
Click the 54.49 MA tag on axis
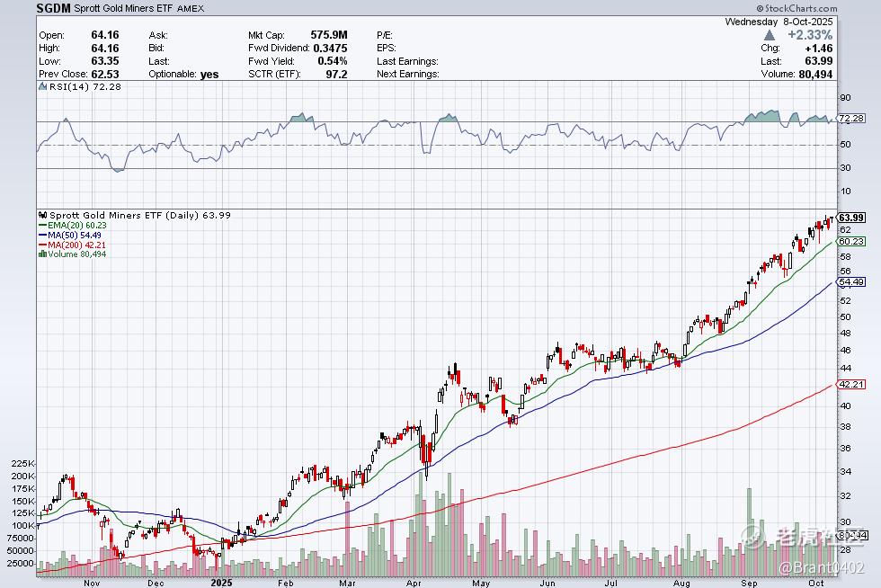[851, 281]
